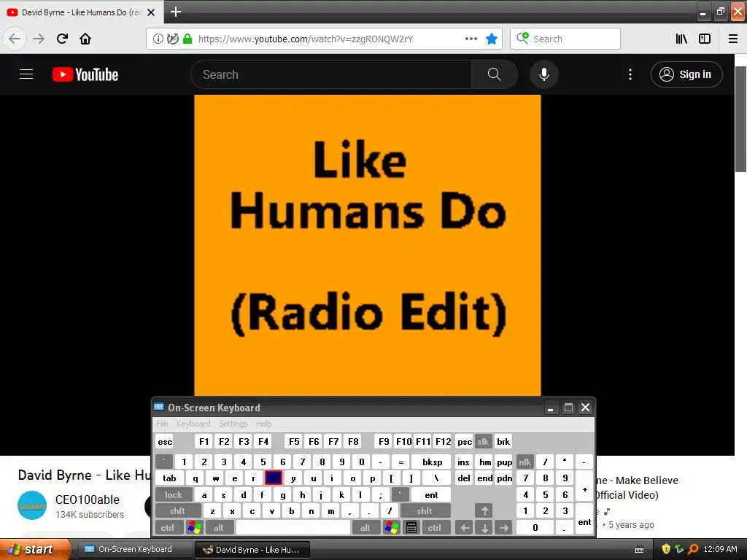Click the Sign in button
This screenshot has width=747, height=560.
point(686,74)
